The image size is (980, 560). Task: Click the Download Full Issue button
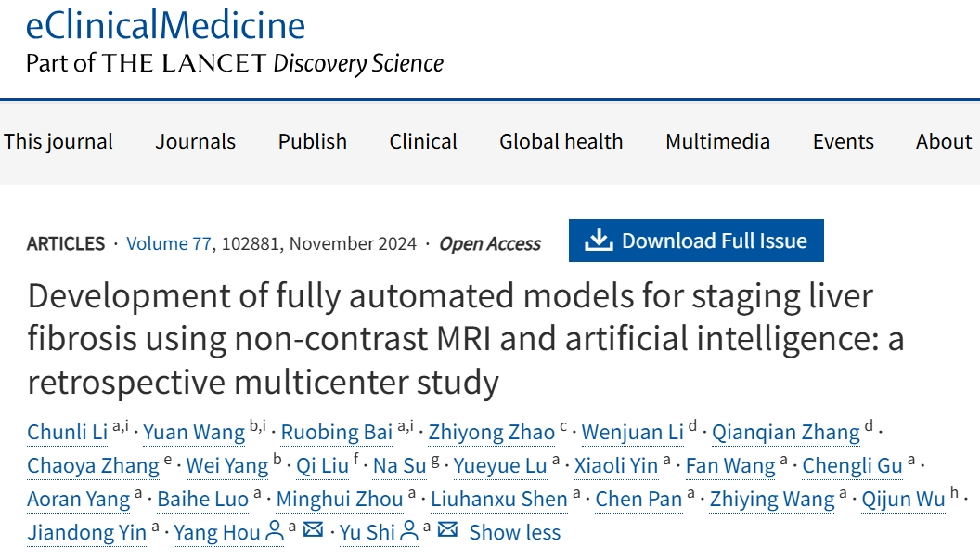coord(696,241)
